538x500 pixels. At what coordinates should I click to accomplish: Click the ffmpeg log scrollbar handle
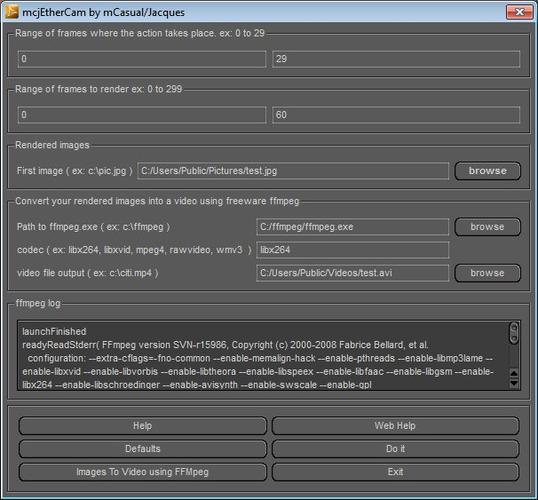(514, 333)
